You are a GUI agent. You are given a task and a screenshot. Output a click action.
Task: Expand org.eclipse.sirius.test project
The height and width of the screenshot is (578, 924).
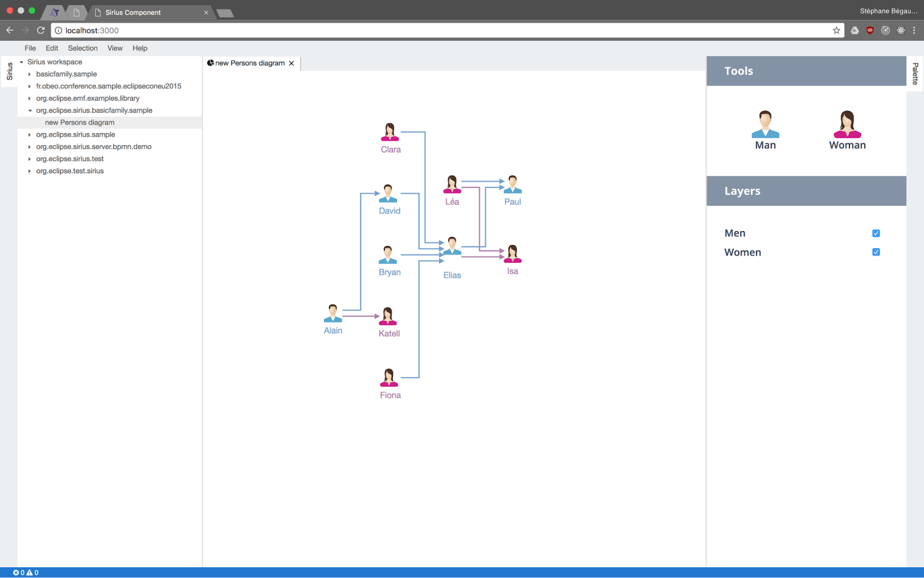click(30, 159)
